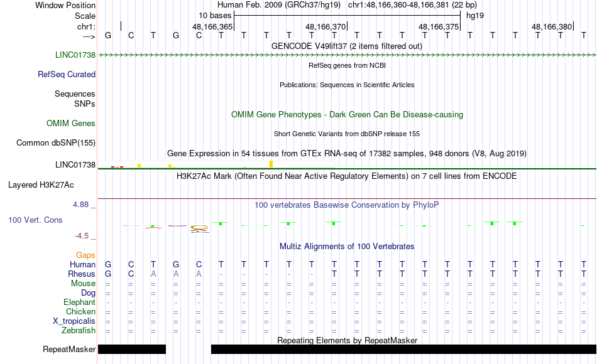
Task: Click Multiz Alignments of 100 Vertebrates title
Action: pos(347,246)
